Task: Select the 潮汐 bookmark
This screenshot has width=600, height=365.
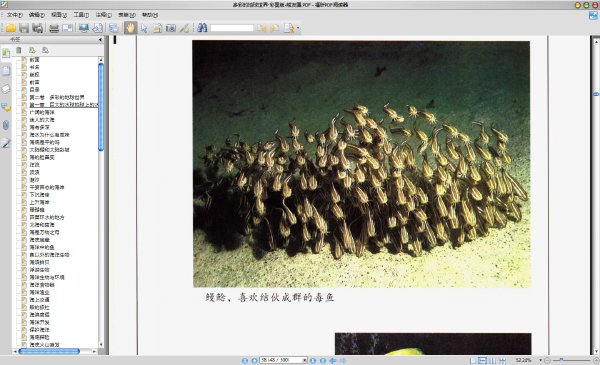Action: [x=34, y=180]
